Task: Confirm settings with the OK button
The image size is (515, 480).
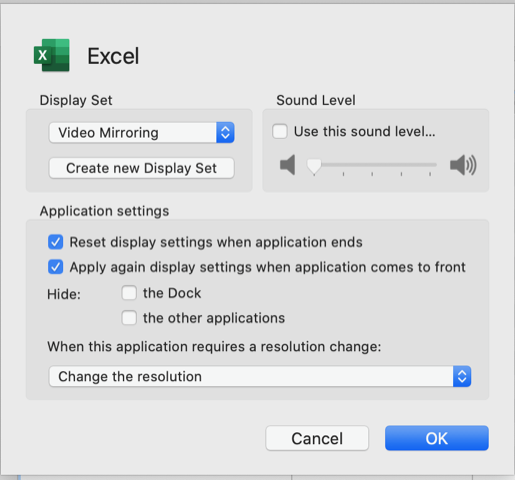Action: [437, 438]
